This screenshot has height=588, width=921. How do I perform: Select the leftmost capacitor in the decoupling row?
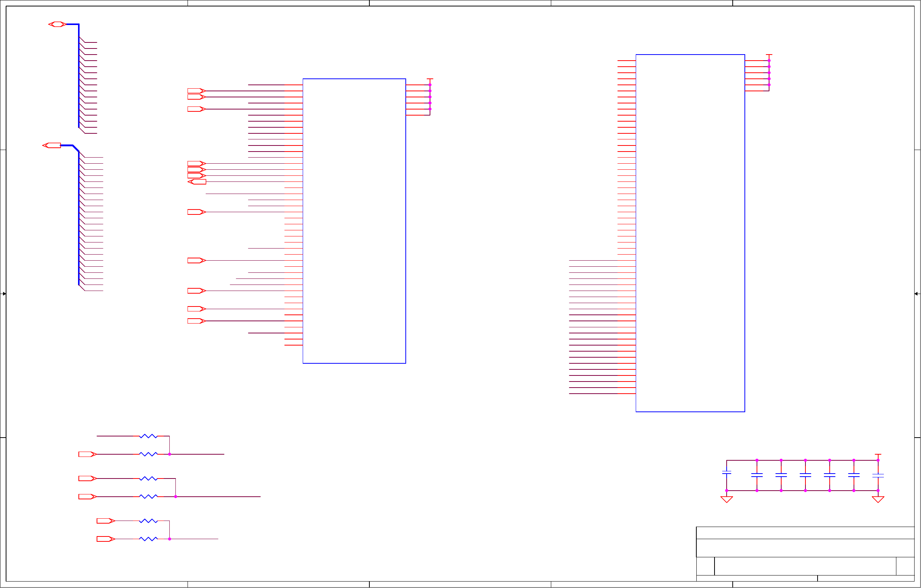click(x=727, y=473)
